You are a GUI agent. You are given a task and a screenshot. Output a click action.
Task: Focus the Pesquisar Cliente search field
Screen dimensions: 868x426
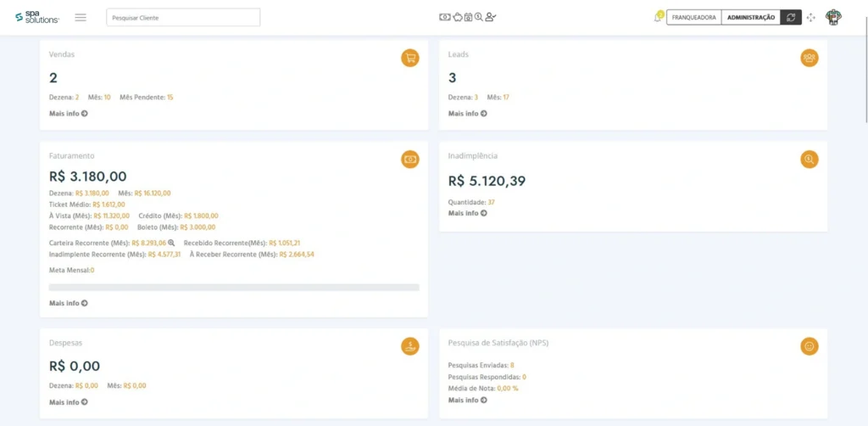[x=183, y=17]
